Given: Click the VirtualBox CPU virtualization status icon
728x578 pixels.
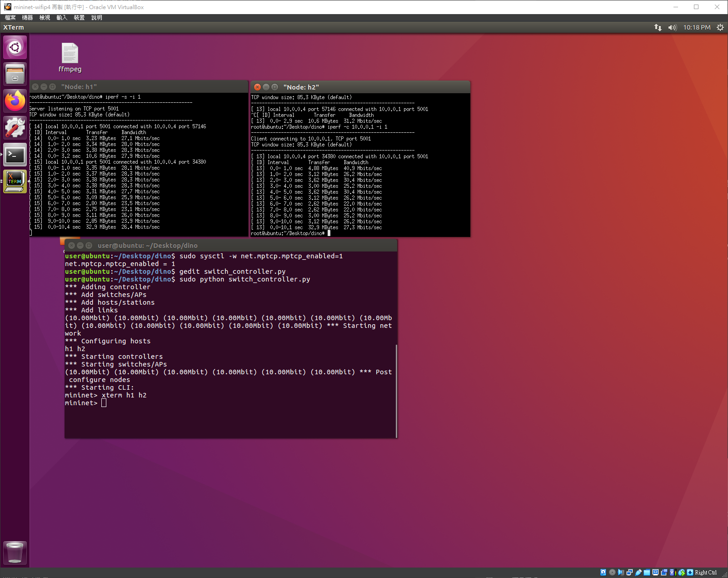Looking at the screenshot, I should (x=673, y=573).
